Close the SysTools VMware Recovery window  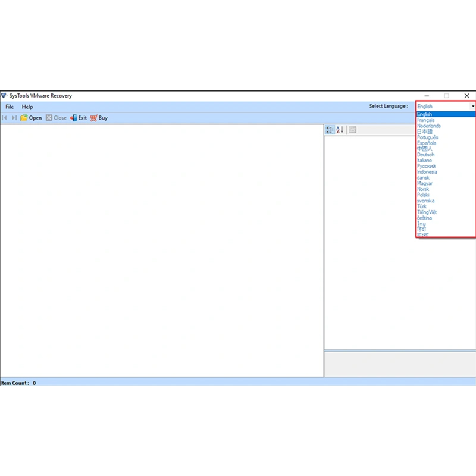pyautogui.click(x=466, y=96)
